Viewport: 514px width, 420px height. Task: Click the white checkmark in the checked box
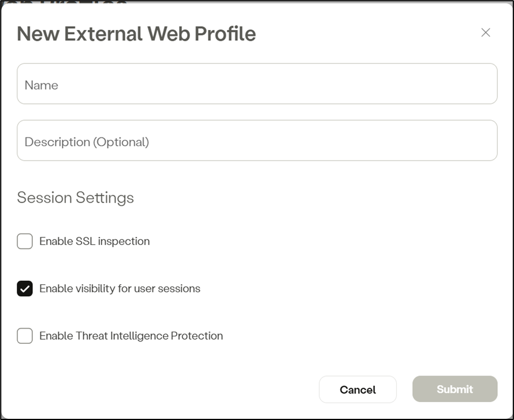[x=25, y=288]
